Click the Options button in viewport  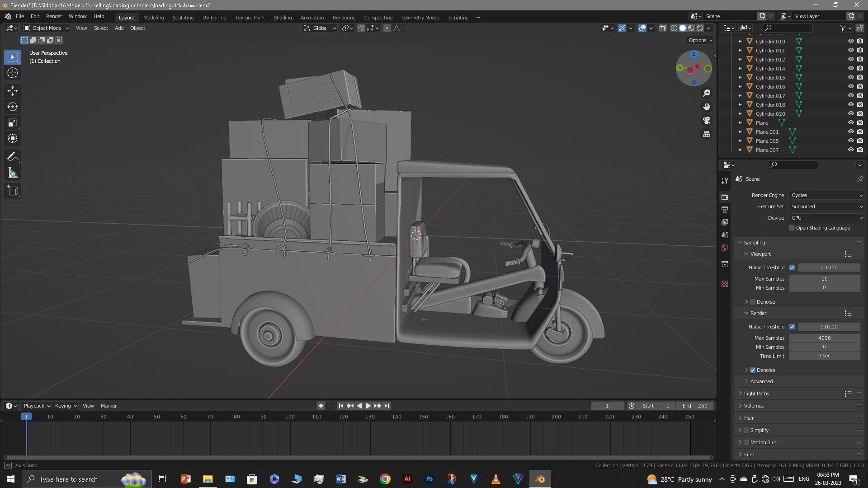click(x=700, y=40)
